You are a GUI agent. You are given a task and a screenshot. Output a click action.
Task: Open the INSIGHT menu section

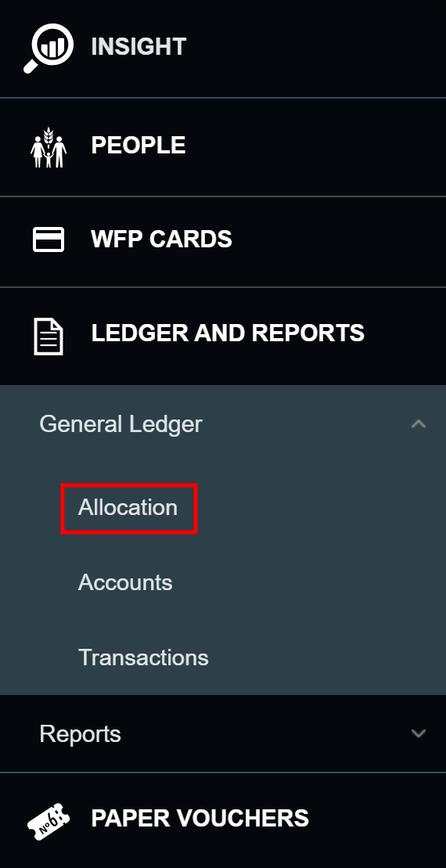[x=138, y=46]
